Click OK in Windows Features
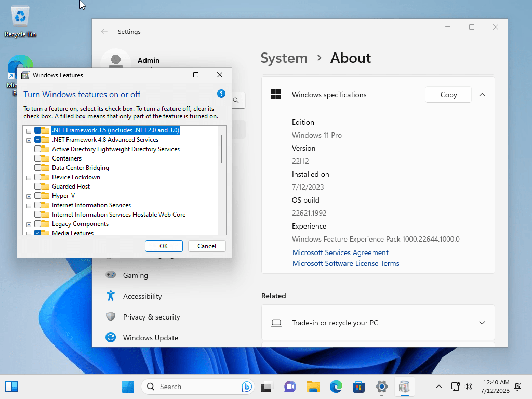Screen dimensions: 532x399 click(x=164, y=246)
